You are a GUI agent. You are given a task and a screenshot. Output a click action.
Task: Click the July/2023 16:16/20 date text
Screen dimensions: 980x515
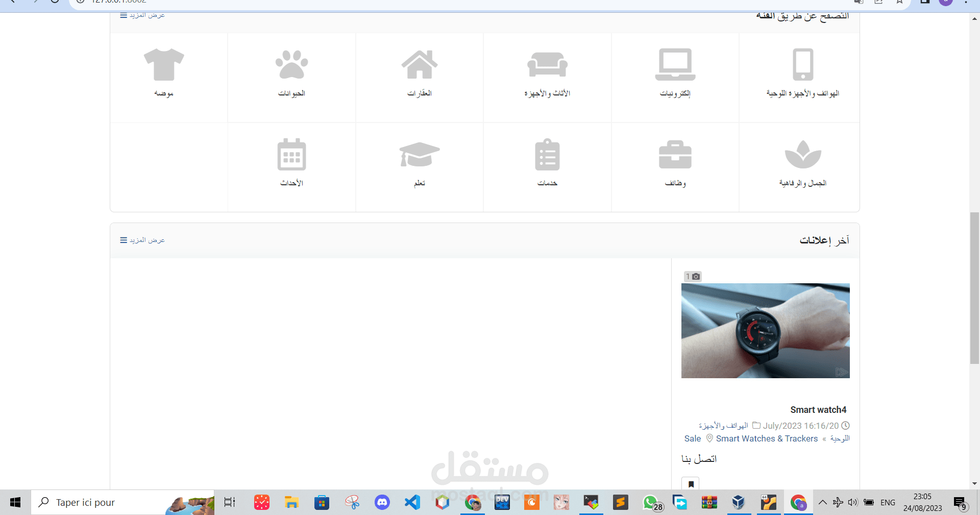[x=801, y=426]
